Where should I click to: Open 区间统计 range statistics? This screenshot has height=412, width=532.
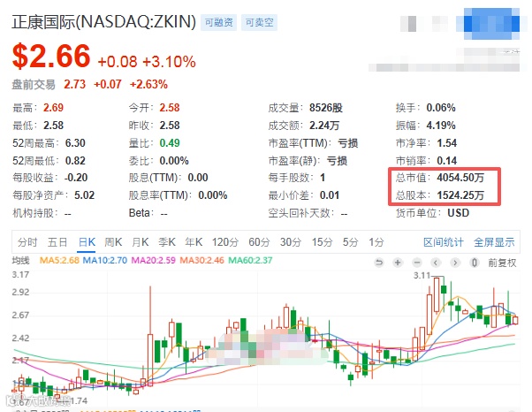pos(444,242)
